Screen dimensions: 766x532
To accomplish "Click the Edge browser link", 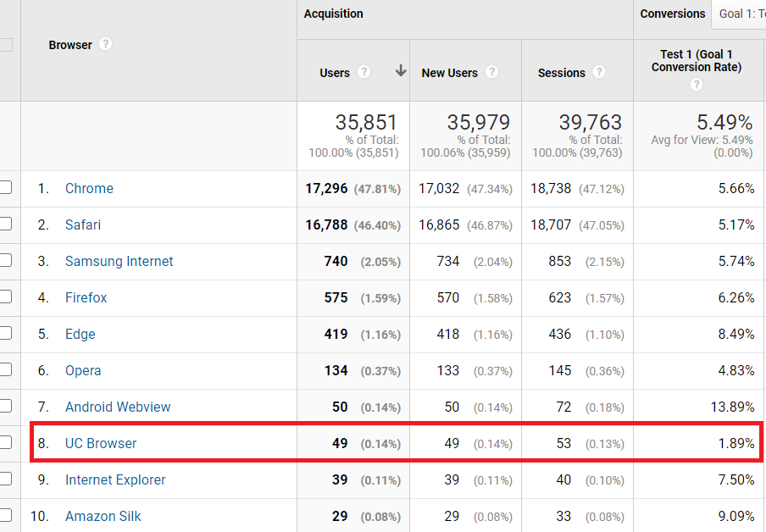I will coord(80,334).
